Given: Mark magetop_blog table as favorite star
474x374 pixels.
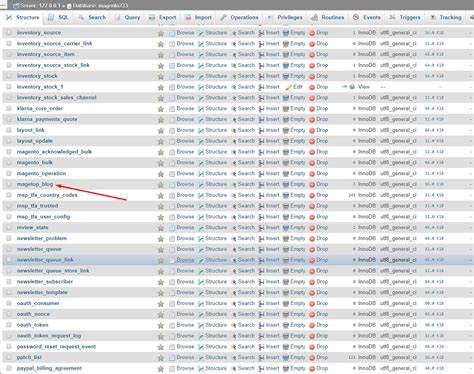Looking at the screenshot, I should tap(161, 185).
